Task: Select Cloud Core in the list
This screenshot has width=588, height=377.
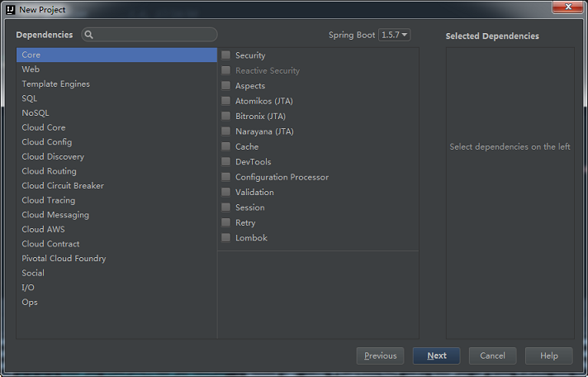Action: click(x=116, y=127)
